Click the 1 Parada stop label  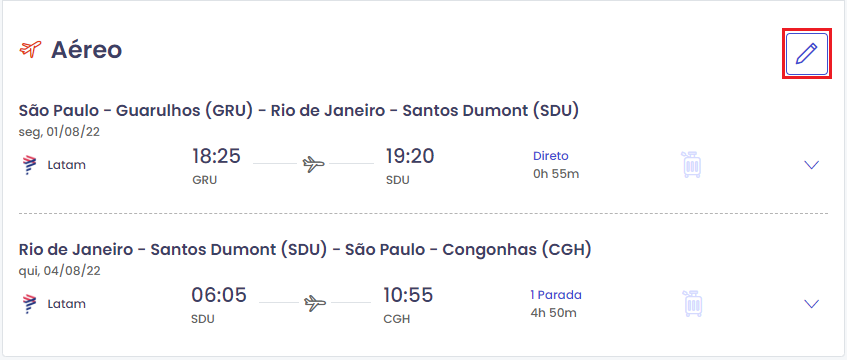(556, 295)
